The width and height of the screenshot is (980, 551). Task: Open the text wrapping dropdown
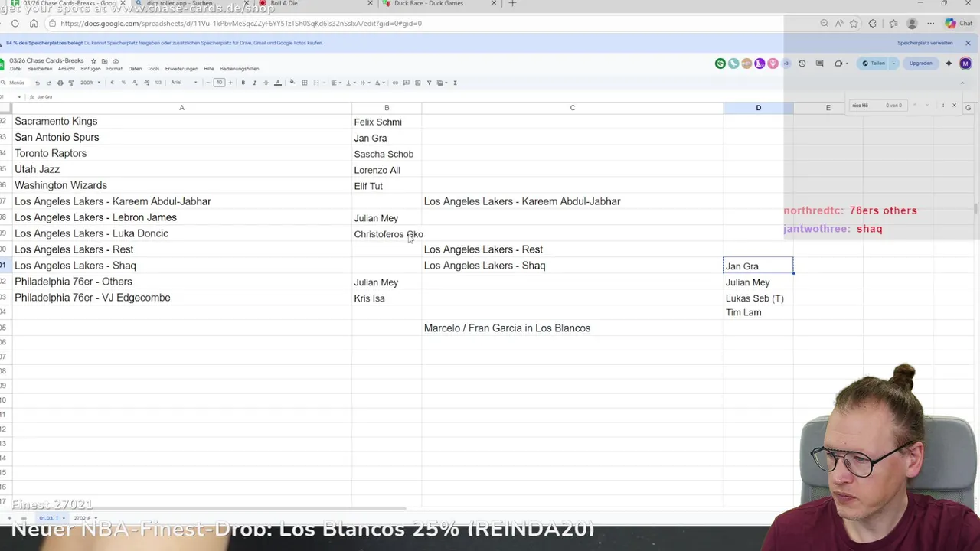(x=364, y=83)
